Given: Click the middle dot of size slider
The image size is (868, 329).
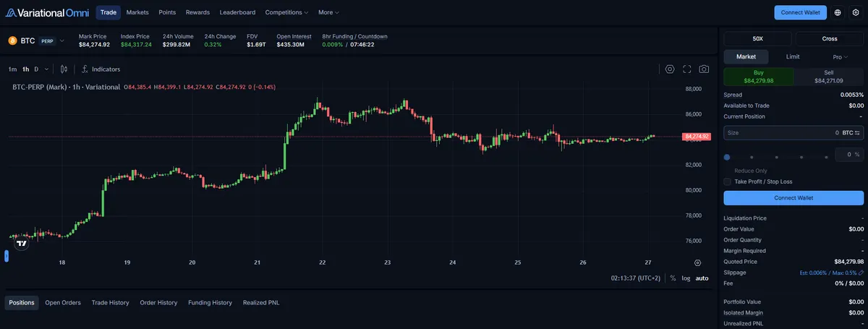Looking at the screenshot, I should coord(777,157).
